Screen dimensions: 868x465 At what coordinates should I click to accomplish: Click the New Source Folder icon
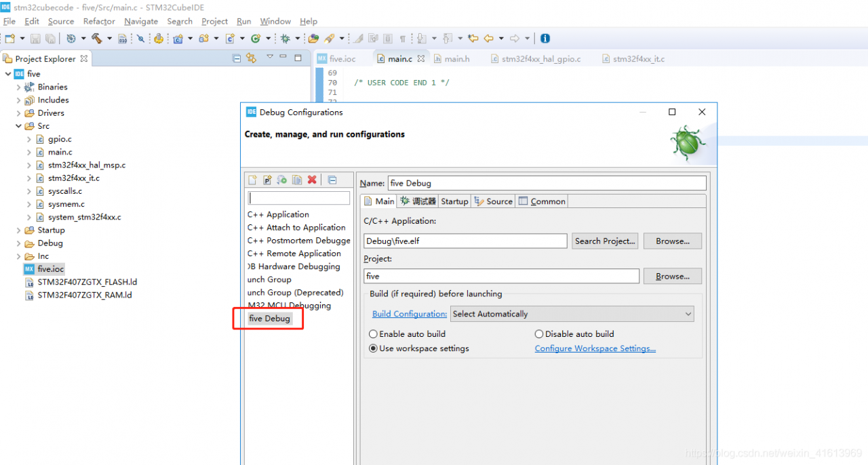pyautogui.click(x=204, y=39)
